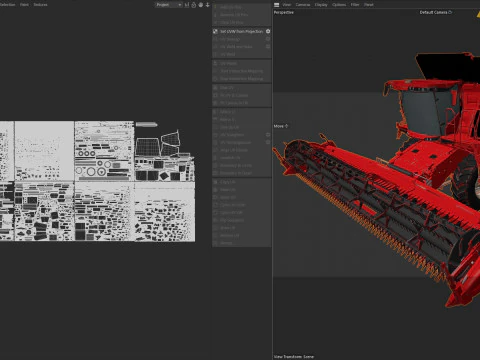Click the UV Peeler icon
Image resolution: width=480 pixels, height=360 pixels.
click(x=215, y=63)
